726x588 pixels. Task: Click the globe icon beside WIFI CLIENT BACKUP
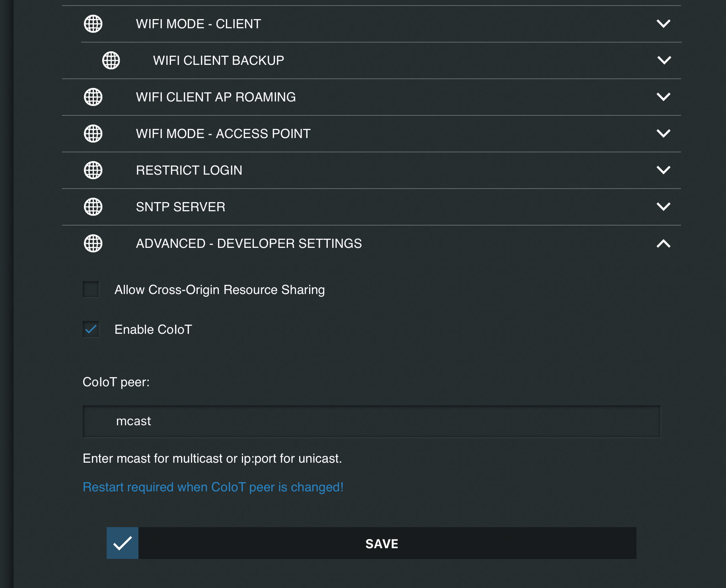[111, 60]
